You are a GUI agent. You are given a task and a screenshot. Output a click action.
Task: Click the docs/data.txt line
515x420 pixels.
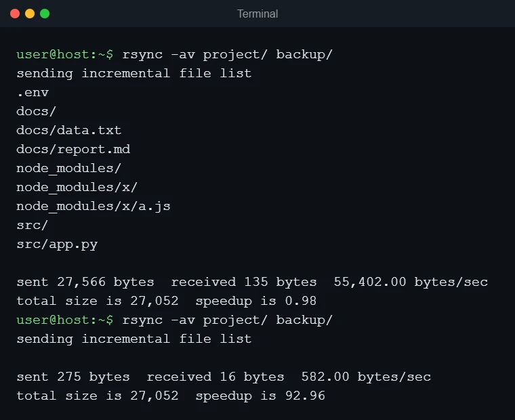click(x=69, y=130)
